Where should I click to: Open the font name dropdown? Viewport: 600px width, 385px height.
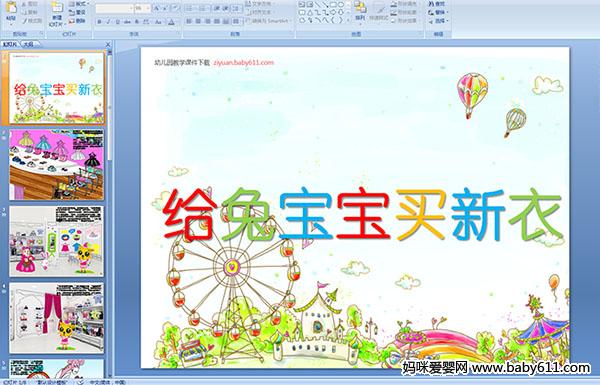coord(131,8)
